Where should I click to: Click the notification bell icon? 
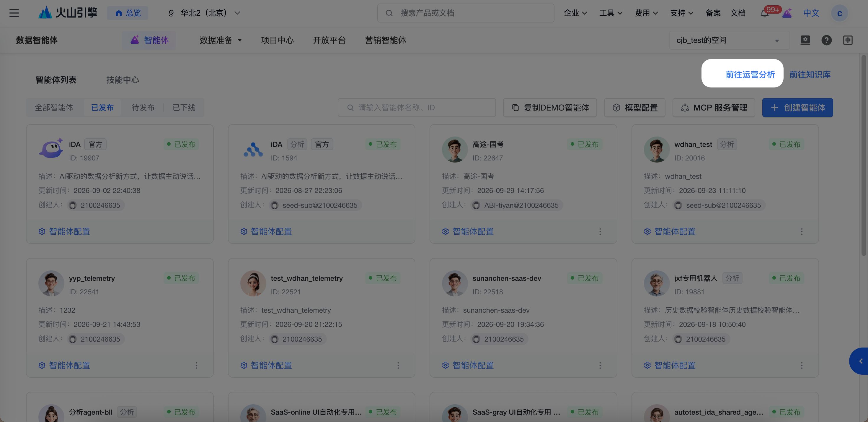pos(765,13)
